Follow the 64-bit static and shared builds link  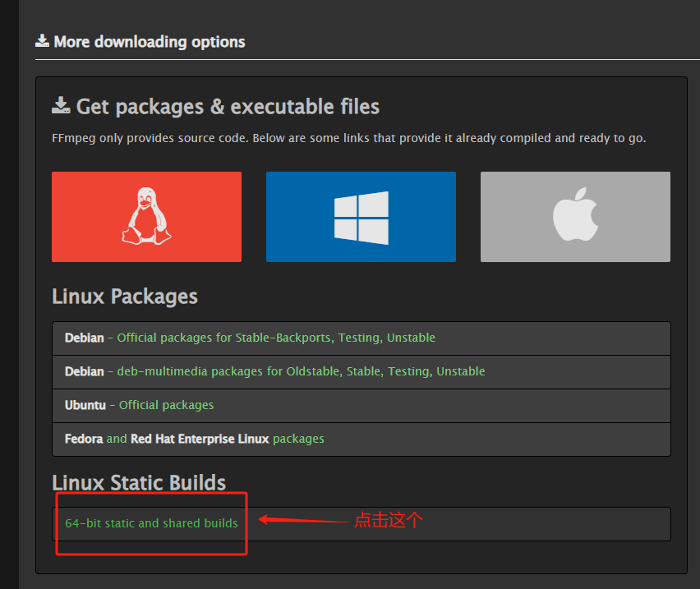(x=151, y=523)
